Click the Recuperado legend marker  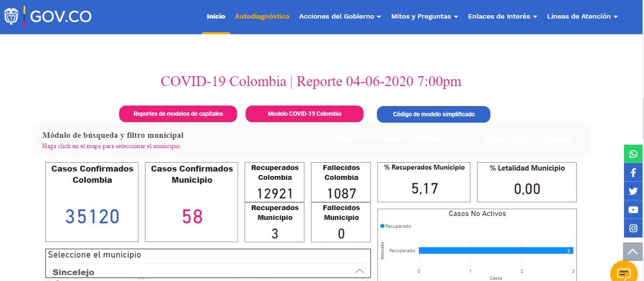pos(382,226)
